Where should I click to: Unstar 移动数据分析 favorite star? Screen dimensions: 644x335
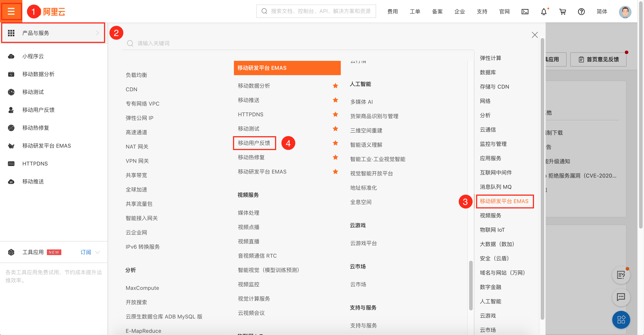click(x=335, y=86)
